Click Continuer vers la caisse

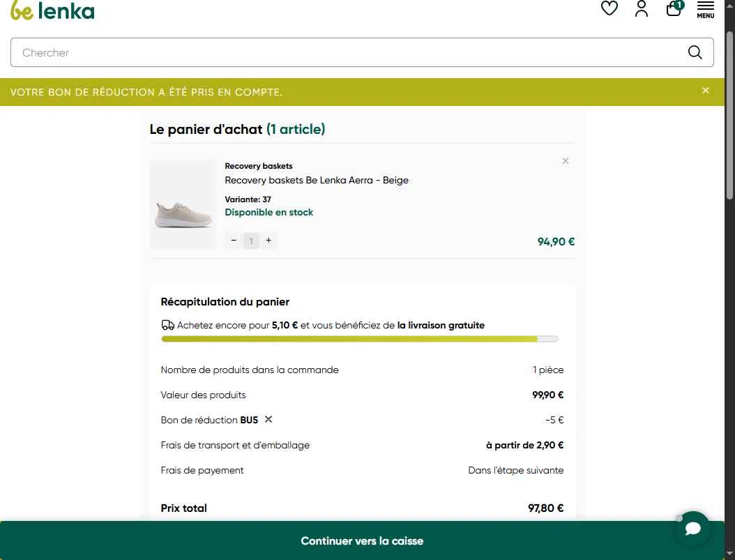[x=362, y=540]
